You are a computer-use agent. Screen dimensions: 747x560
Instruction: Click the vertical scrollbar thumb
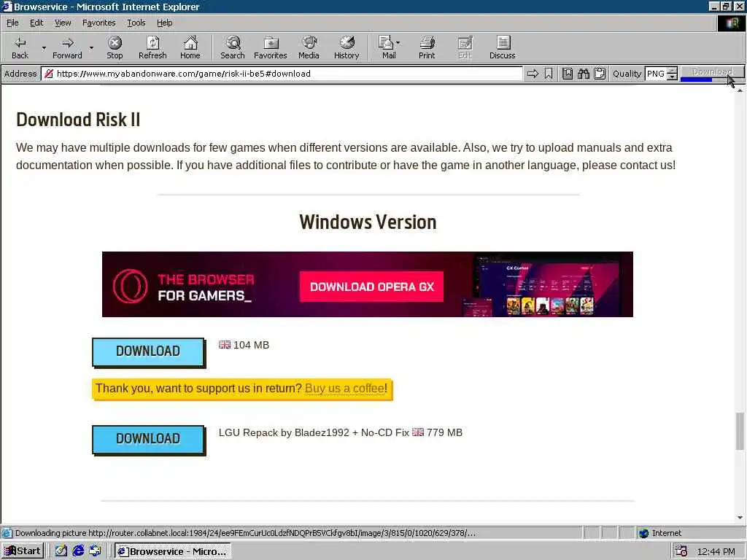coord(740,432)
